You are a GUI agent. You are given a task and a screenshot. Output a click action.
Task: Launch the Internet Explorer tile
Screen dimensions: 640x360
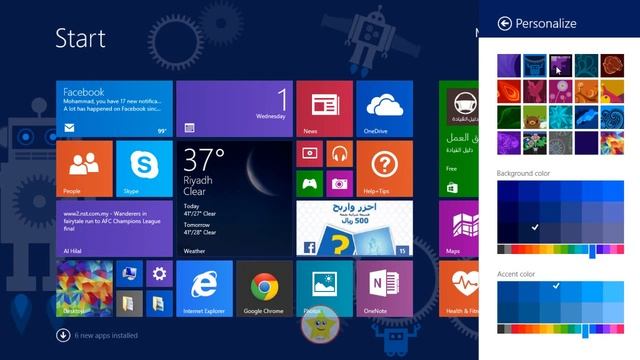[204, 289]
